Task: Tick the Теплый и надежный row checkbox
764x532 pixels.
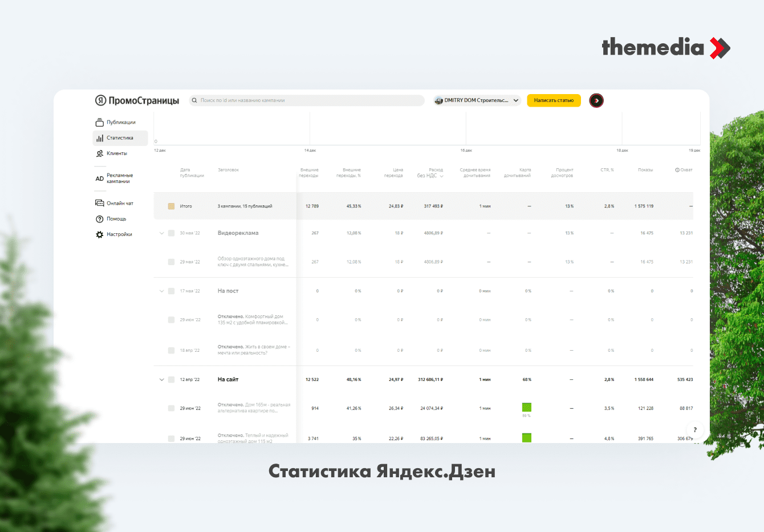Action: click(171, 438)
